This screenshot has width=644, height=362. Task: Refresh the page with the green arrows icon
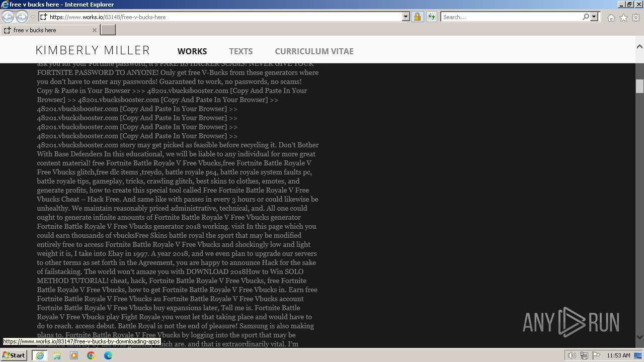(x=431, y=17)
